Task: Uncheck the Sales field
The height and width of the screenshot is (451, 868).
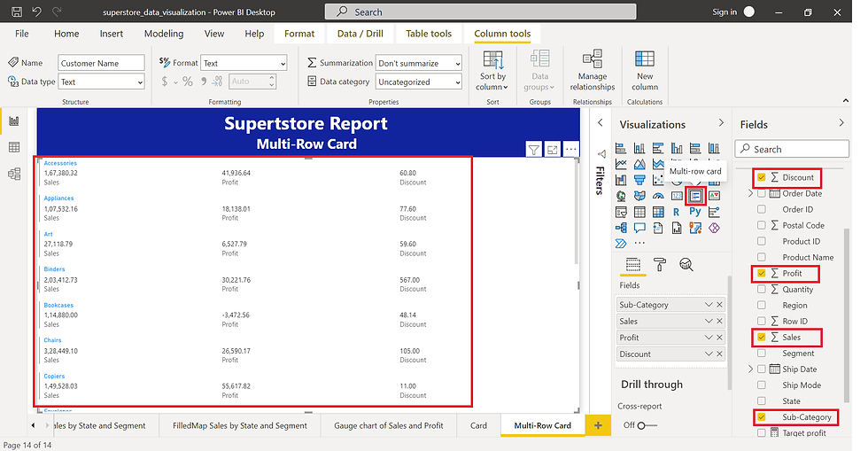Action: click(x=762, y=337)
